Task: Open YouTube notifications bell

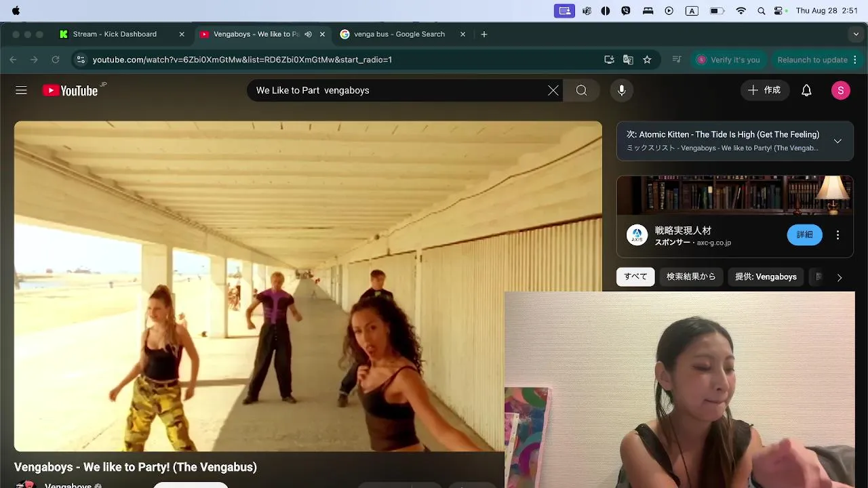Action: click(x=806, y=90)
